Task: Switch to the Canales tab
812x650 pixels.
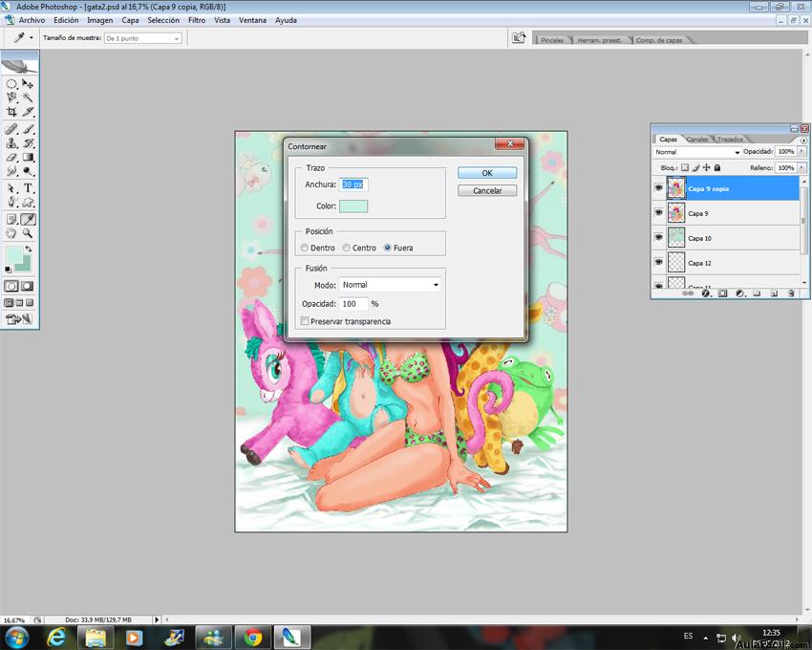Action: point(697,140)
